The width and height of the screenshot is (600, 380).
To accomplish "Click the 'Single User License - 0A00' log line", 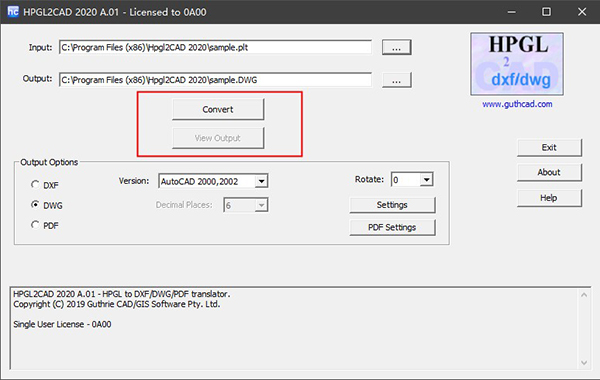I will [62, 325].
